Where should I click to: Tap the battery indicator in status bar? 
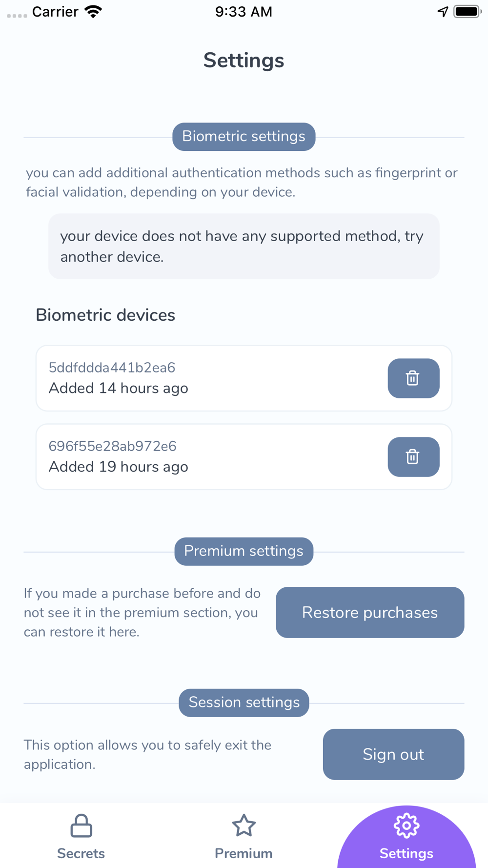468,12
